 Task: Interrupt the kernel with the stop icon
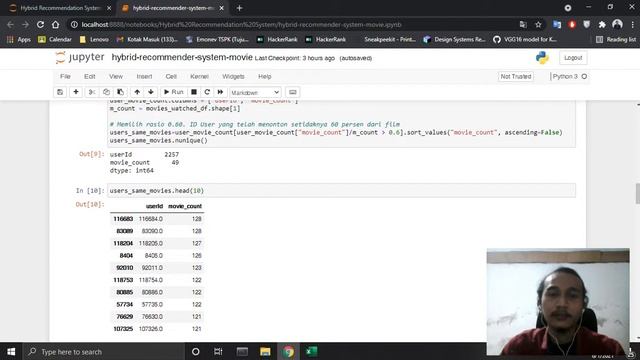(x=194, y=92)
